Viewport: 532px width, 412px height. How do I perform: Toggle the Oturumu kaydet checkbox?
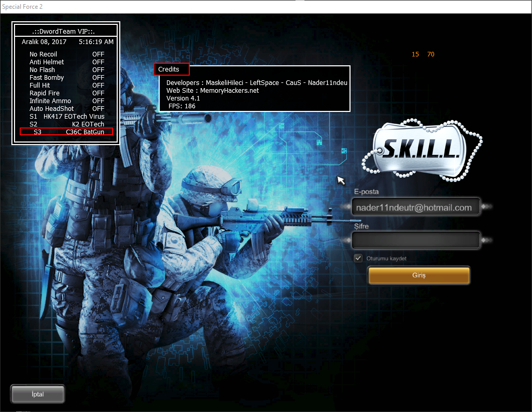pos(358,259)
